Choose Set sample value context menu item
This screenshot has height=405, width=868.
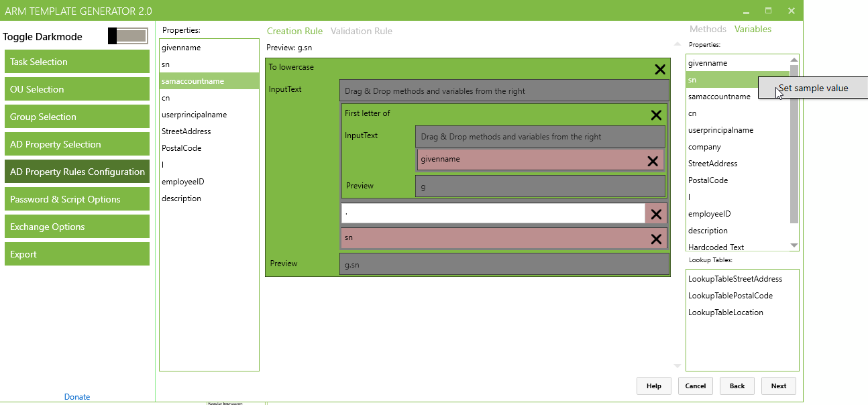813,88
